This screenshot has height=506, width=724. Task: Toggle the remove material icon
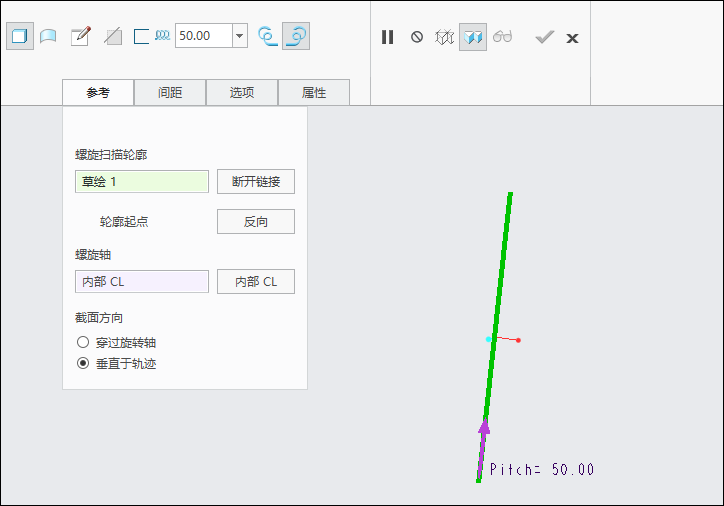pos(113,36)
